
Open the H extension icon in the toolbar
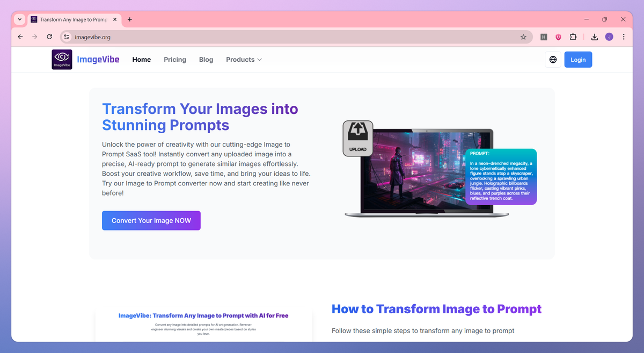click(x=544, y=37)
